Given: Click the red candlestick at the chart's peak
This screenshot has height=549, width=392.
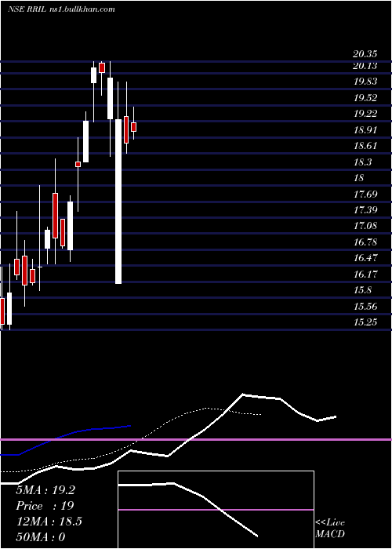Looking at the screenshot, I should tap(102, 67).
